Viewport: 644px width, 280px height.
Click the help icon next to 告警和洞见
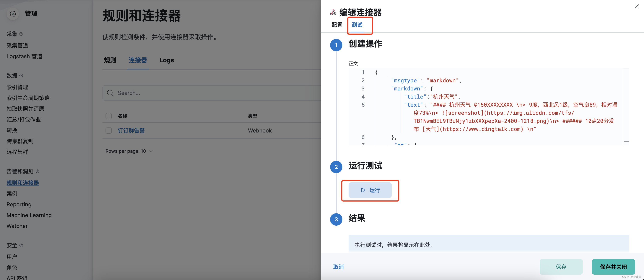tap(37, 171)
